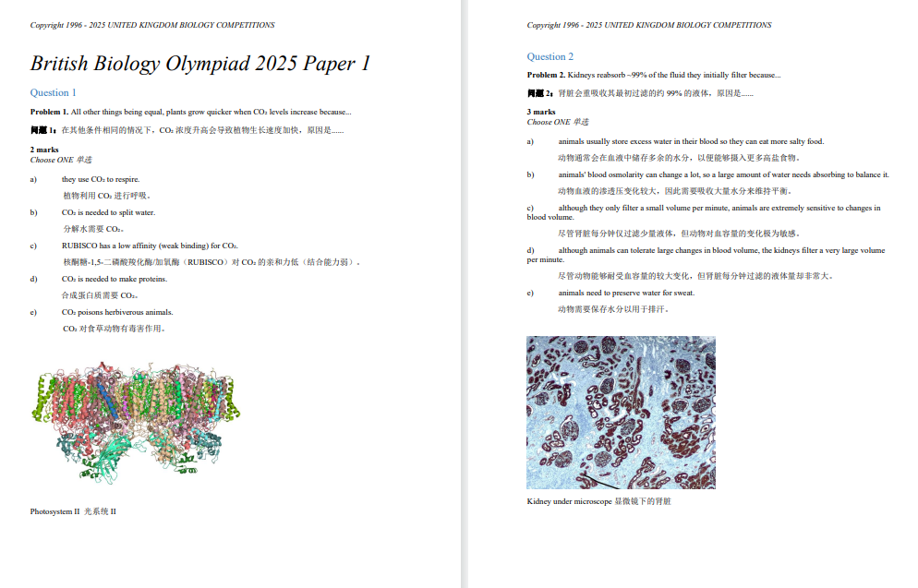Click the kidney microscope image
The width and height of the screenshot is (918, 588).
click(621, 412)
